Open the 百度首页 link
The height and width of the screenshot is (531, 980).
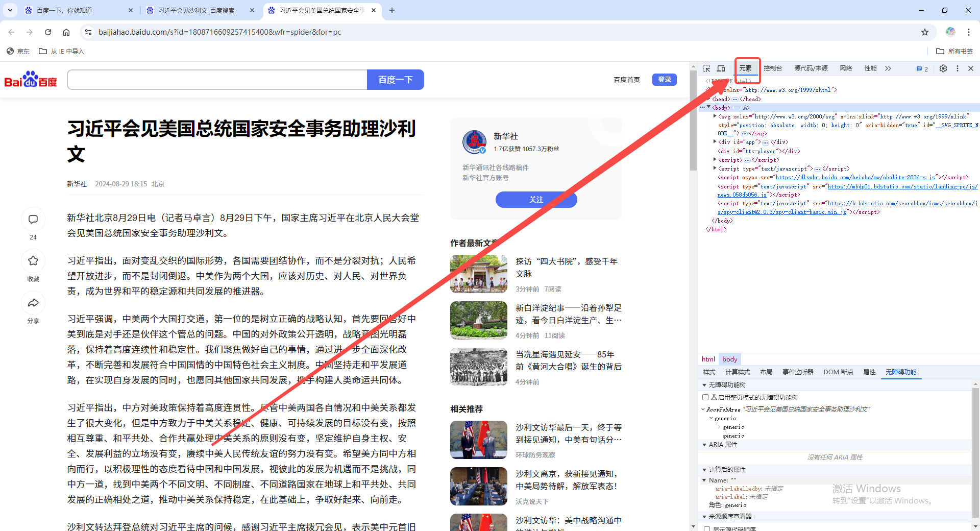627,80
